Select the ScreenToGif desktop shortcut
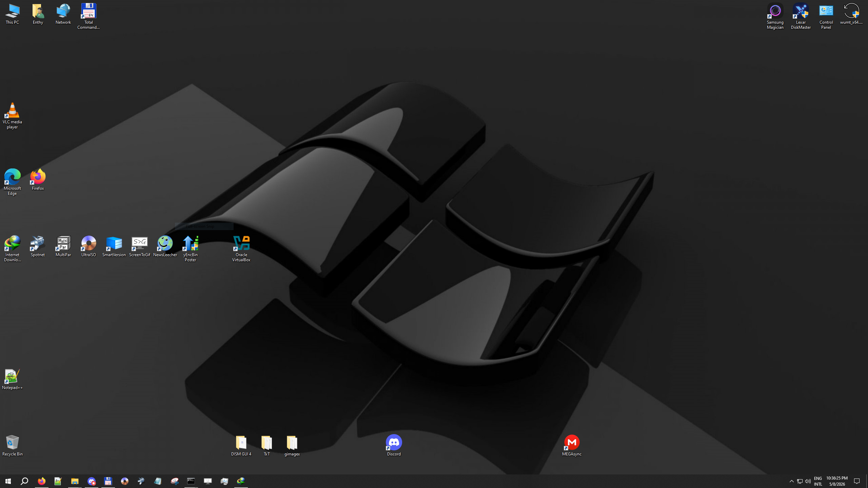Viewport: 868px width, 488px height. 139,246
